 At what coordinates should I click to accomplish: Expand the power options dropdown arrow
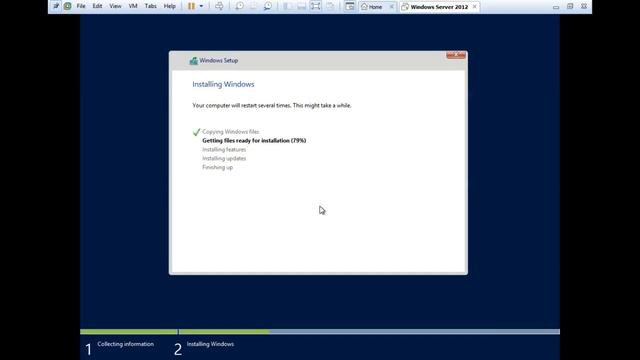(x=201, y=6)
